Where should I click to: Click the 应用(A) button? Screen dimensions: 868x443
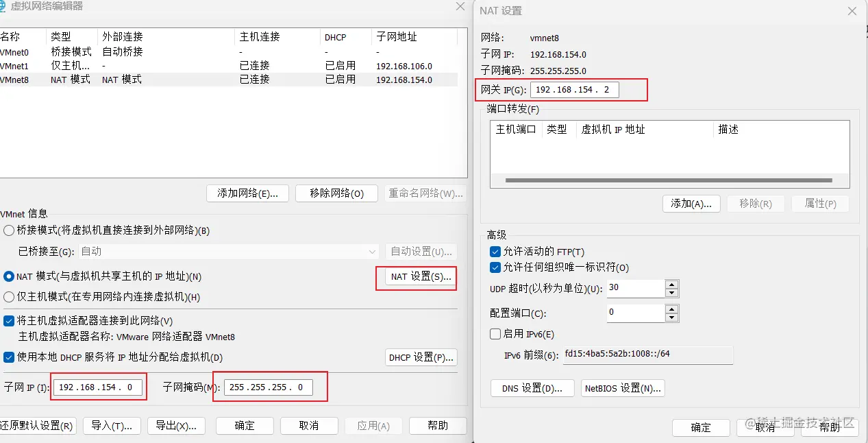pos(373,426)
